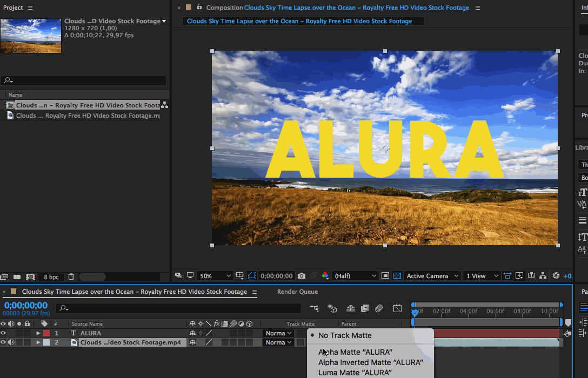
Task: Select Luma Matte "ALURA" option
Action: [x=354, y=373]
